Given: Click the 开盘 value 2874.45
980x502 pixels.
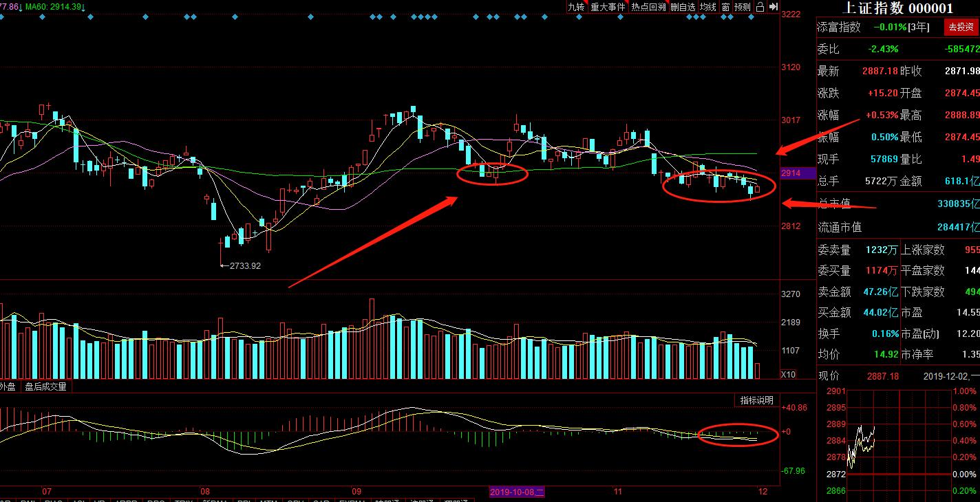Looking at the screenshot, I should coord(962,93).
